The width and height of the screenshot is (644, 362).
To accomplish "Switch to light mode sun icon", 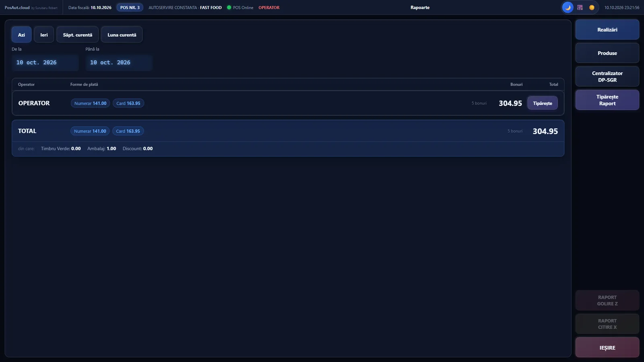I will pyautogui.click(x=592, y=8).
